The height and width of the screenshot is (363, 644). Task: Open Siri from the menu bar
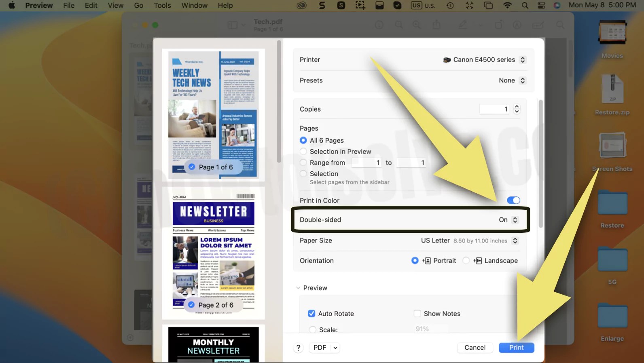click(x=557, y=5)
